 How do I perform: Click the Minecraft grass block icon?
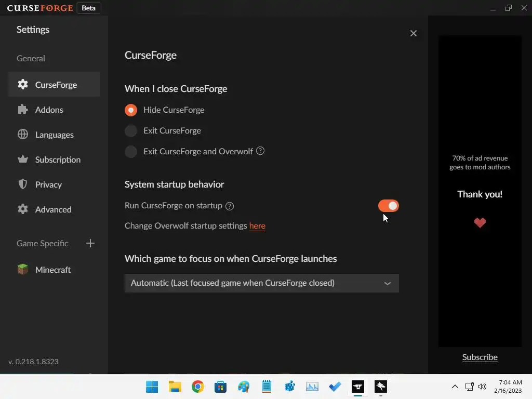point(23,270)
